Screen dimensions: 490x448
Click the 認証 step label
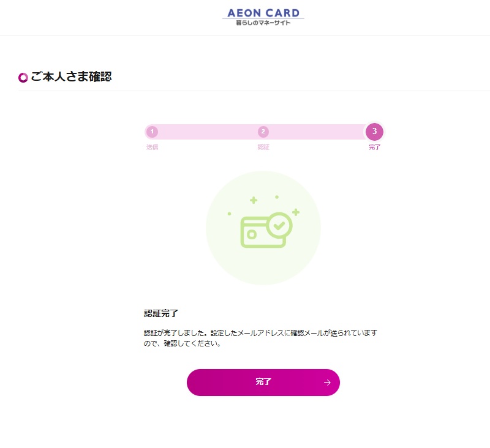click(x=263, y=147)
